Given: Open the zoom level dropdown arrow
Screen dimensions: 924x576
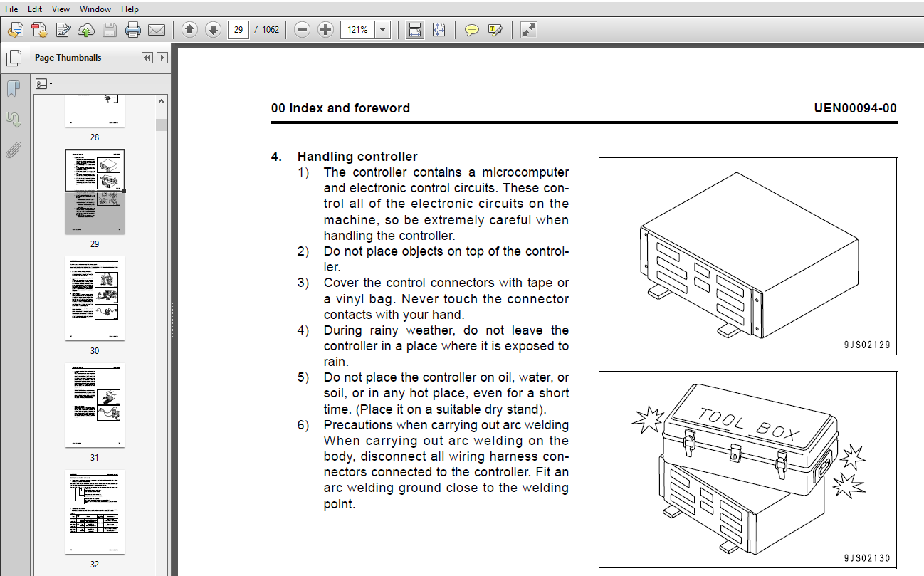Looking at the screenshot, I should coord(383,30).
